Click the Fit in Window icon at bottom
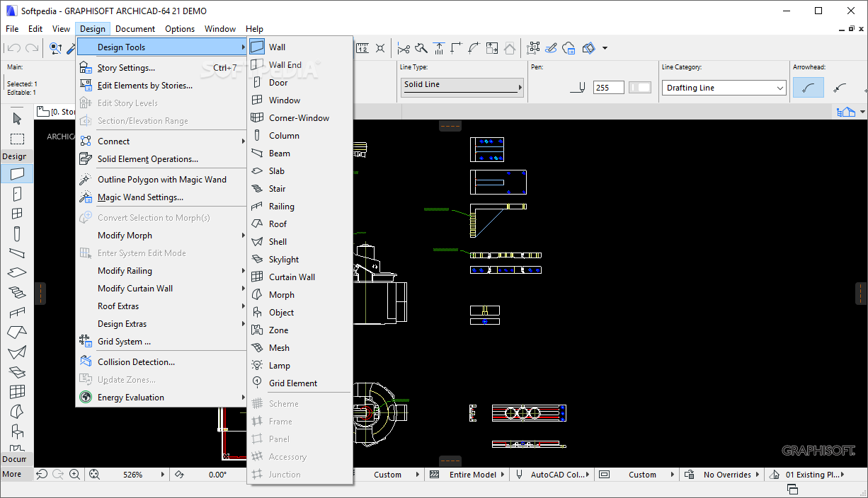Viewport: 868px width, 498px height. click(x=95, y=475)
